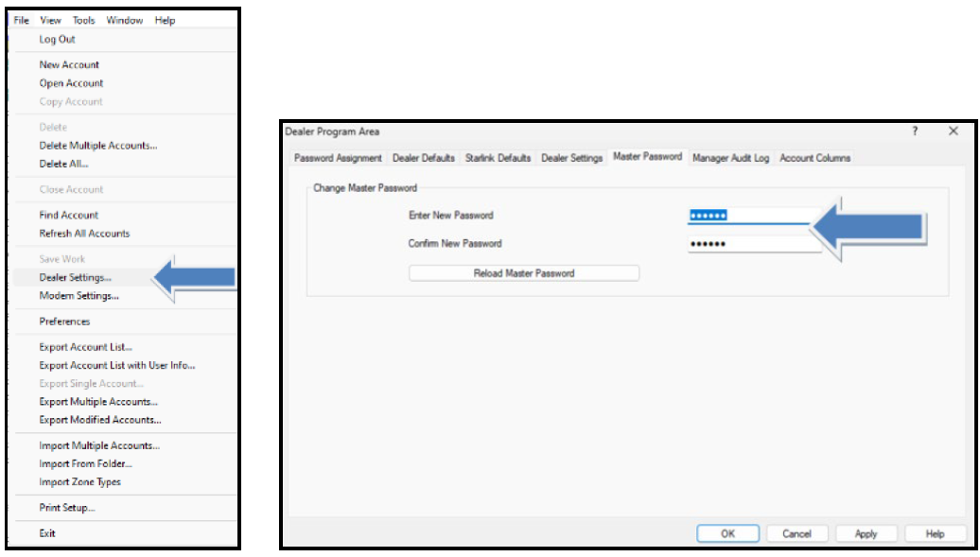Select Export Account List option
Viewport: 980px width, 557px height.
85,347
